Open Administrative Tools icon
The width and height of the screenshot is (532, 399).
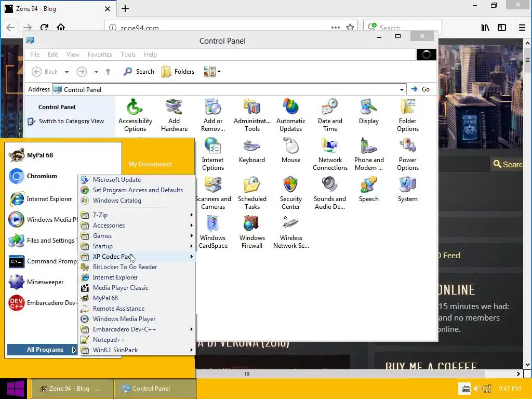tap(252, 115)
